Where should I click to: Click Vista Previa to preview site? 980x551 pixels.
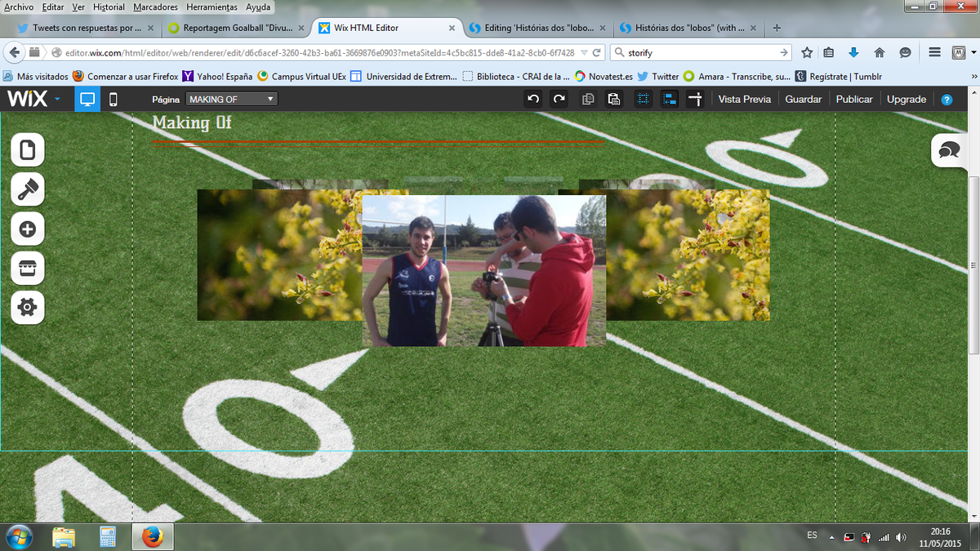(744, 100)
